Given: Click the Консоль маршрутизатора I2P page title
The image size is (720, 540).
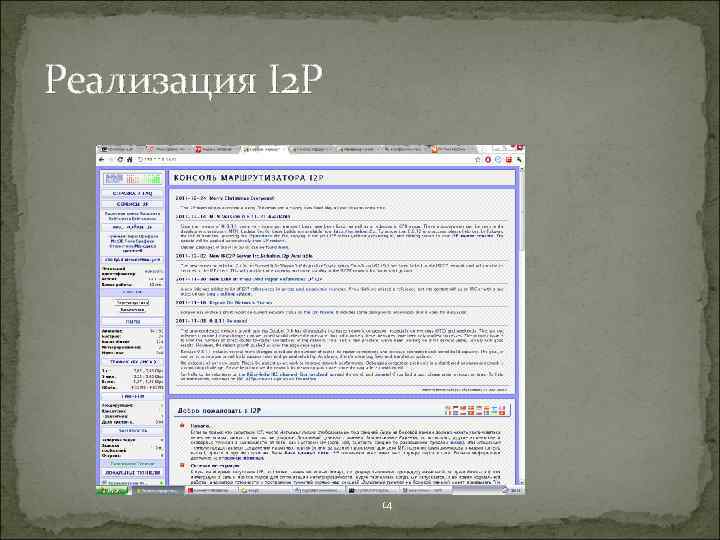Looking at the screenshot, I should pos(249,178).
